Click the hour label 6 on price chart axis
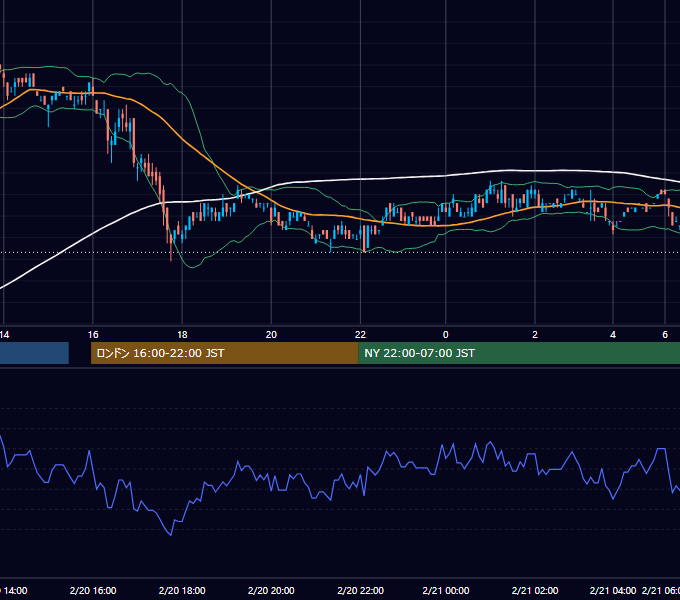 (x=665, y=335)
